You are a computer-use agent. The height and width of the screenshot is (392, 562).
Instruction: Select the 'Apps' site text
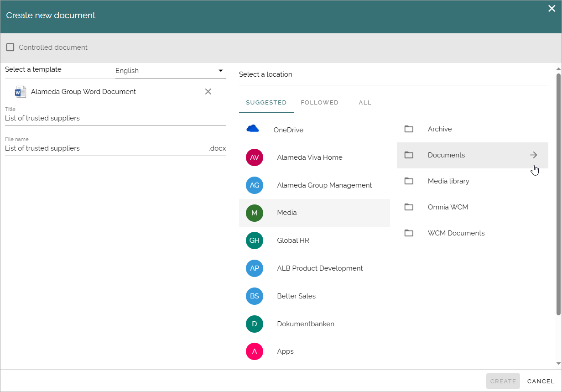(x=286, y=351)
